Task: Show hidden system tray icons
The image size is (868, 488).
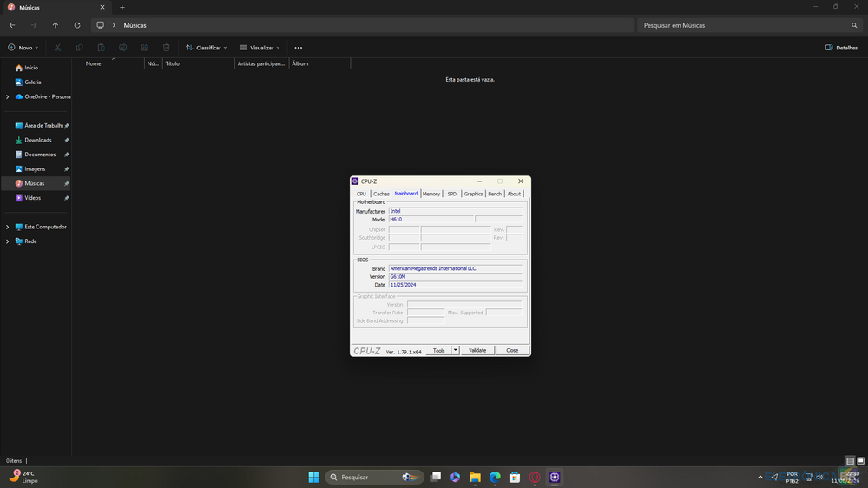Action: tap(760, 477)
